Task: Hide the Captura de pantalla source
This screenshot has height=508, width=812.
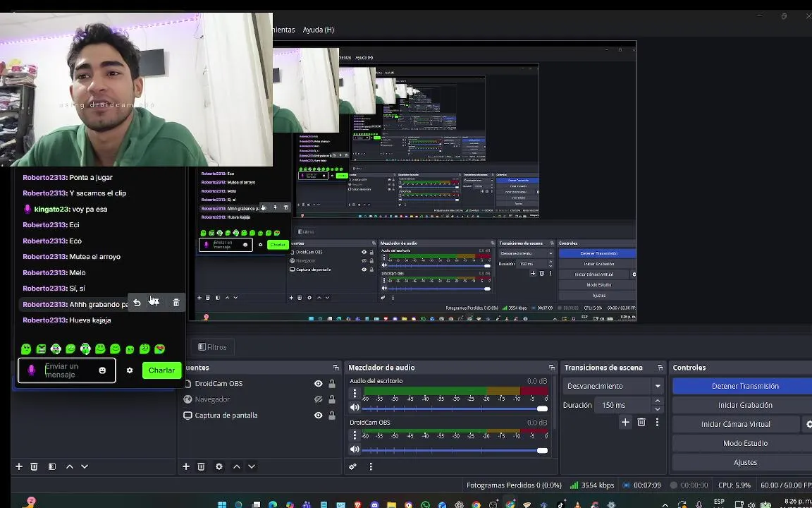Action: pos(318,415)
